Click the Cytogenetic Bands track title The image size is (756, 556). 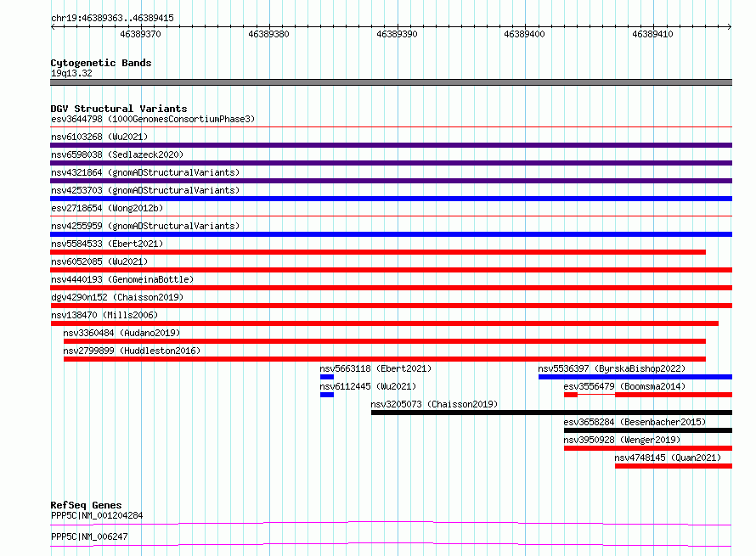101,63
